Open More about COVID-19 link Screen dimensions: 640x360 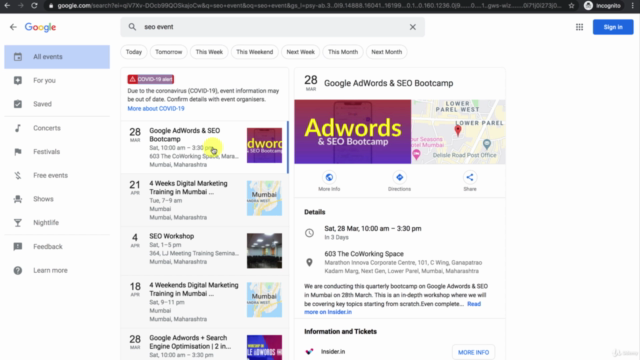[156, 109]
